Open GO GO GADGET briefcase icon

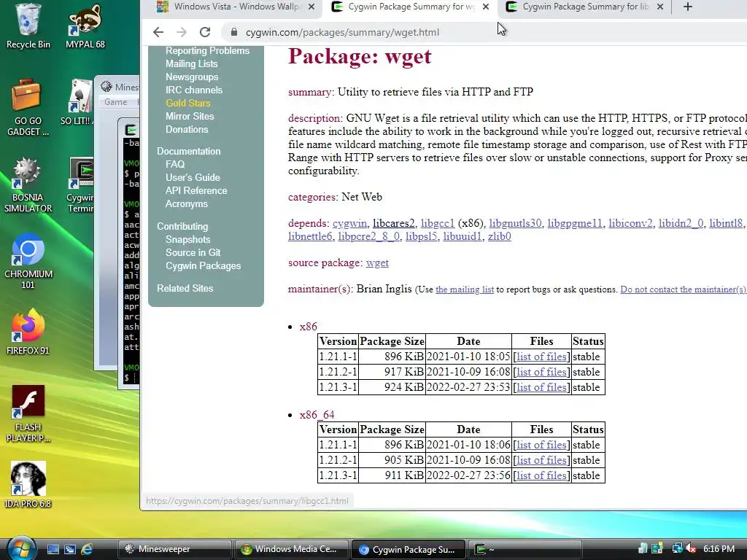28,108
